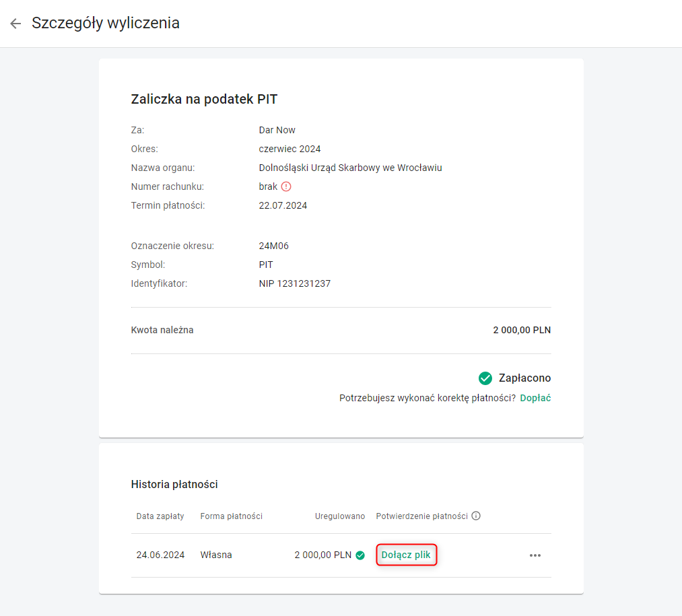Click the 'Własna' payment form cell
The height and width of the screenshot is (616, 682).
[x=216, y=555]
